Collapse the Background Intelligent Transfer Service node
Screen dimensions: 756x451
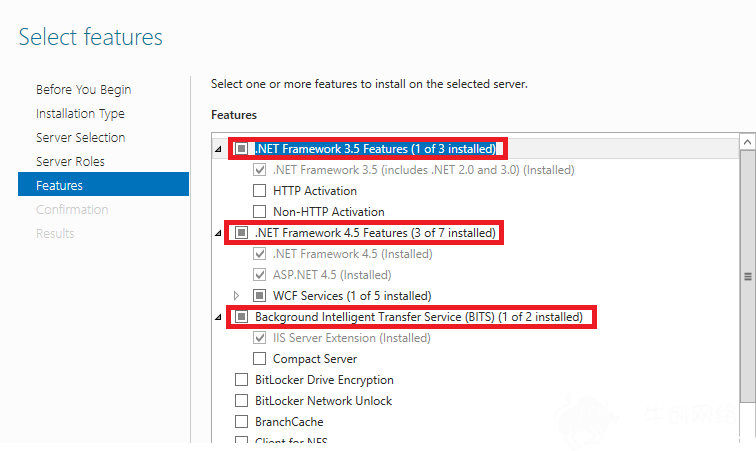(218, 317)
